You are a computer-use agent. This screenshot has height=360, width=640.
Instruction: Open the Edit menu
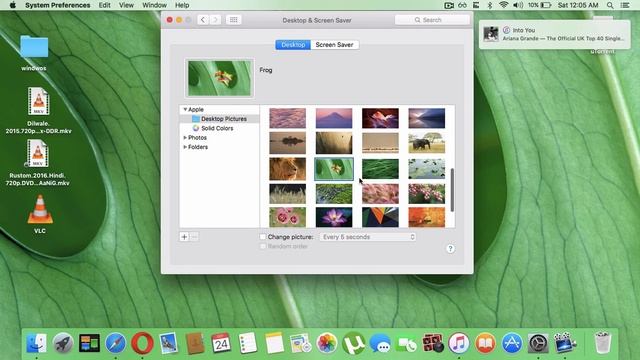point(104,5)
